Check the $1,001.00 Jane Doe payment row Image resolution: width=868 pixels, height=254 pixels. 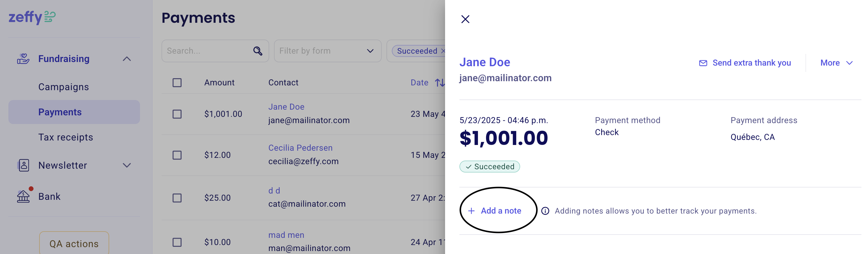(177, 114)
